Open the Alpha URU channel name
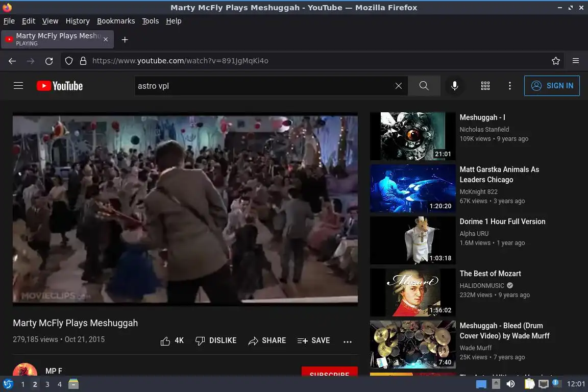 pos(474,233)
